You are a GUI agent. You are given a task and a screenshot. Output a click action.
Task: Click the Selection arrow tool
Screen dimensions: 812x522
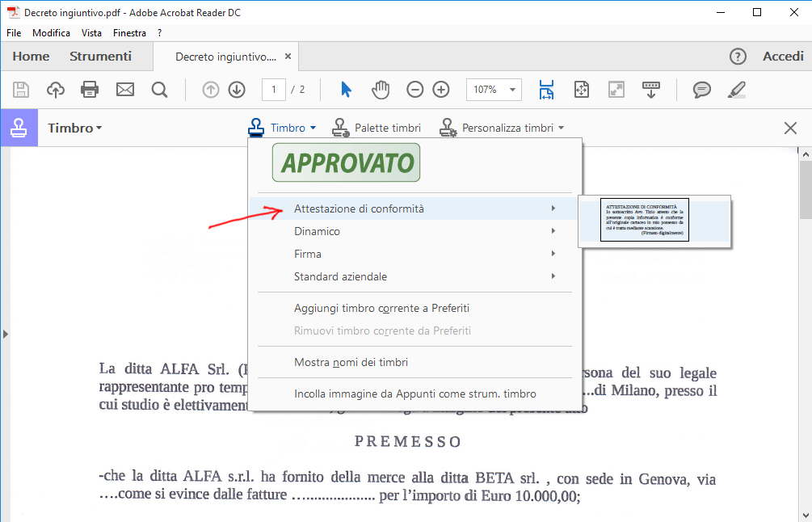click(x=345, y=90)
